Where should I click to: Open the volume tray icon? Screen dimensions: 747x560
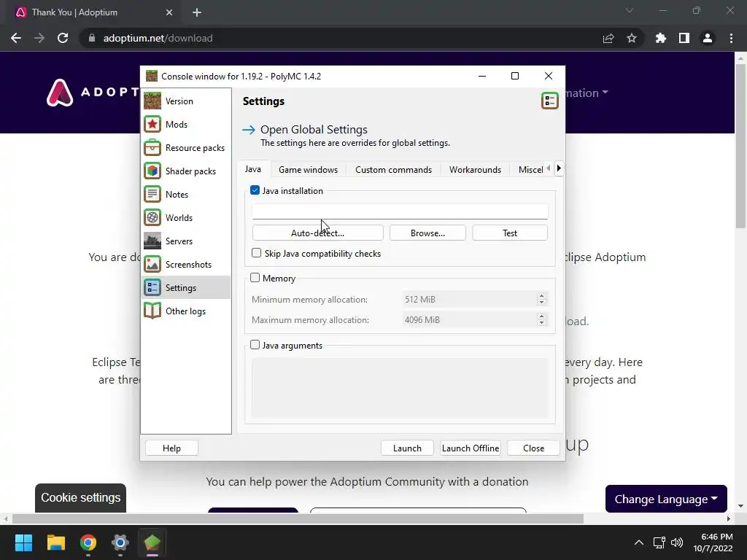[x=677, y=542]
